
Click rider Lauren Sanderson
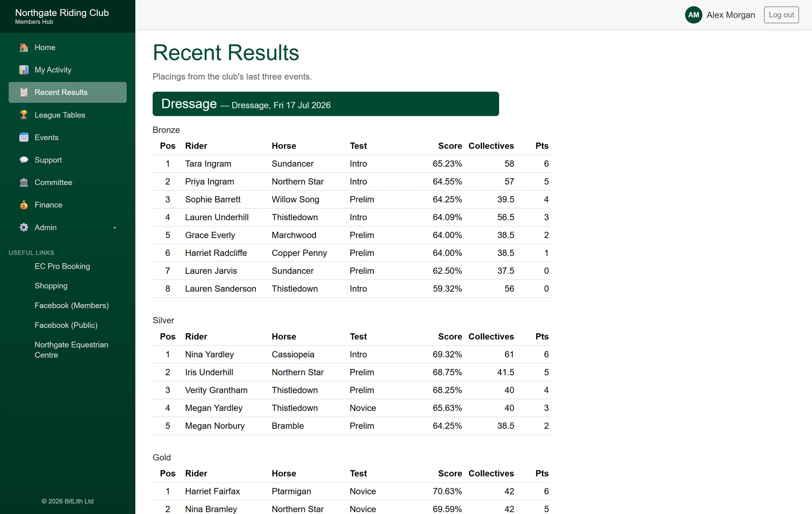click(x=221, y=289)
